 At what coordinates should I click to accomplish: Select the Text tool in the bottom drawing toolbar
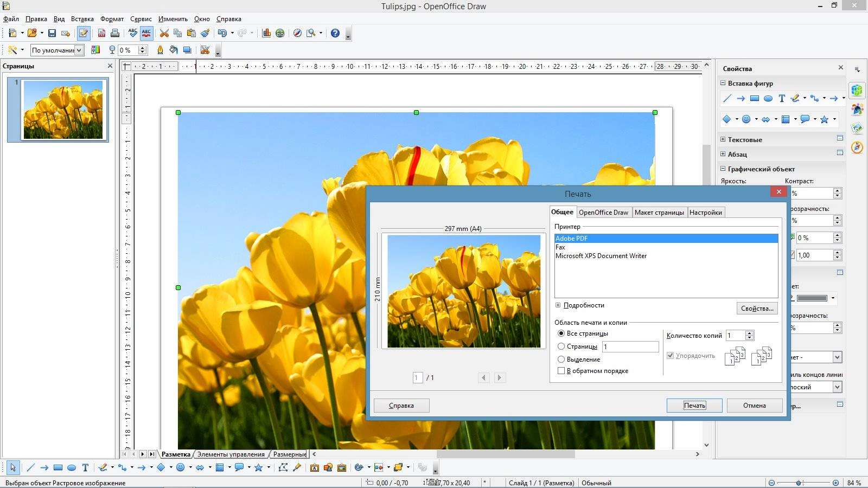[x=85, y=467]
